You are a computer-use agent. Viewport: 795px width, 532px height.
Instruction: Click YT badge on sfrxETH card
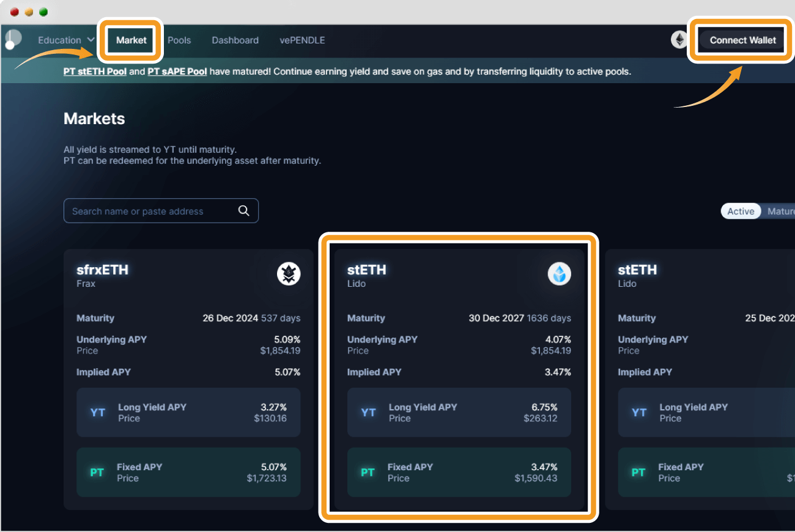[98, 413]
